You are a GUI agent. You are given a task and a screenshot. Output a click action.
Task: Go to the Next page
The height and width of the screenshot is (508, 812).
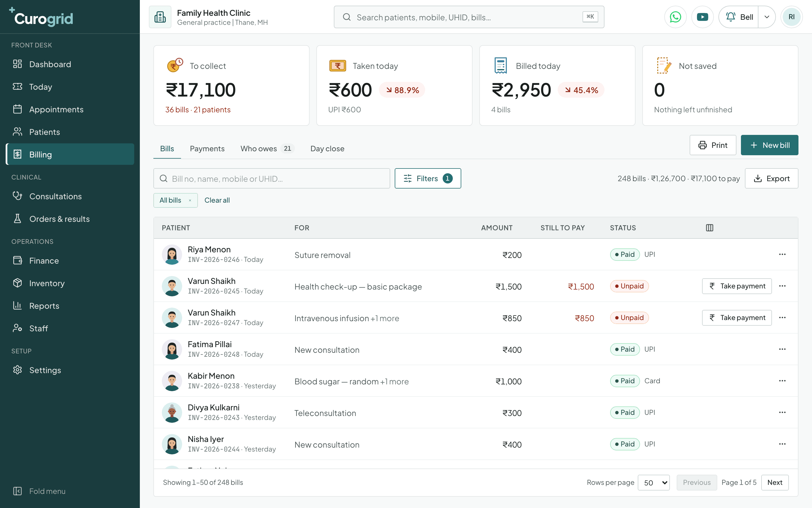775,483
